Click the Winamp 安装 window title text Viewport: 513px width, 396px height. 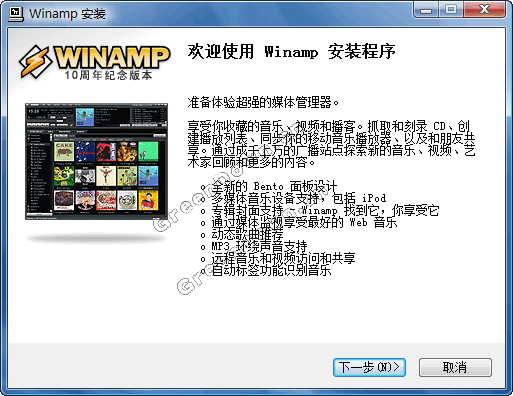pos(67,14)
